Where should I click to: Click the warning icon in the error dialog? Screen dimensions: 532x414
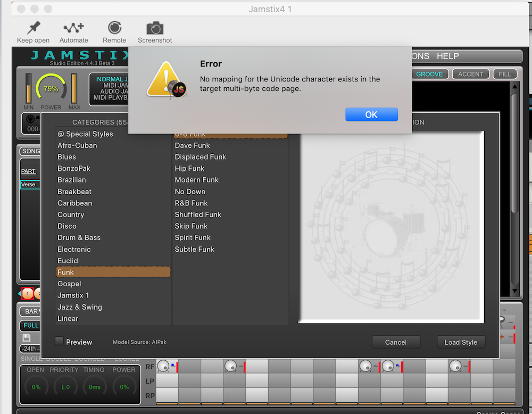point(166,79)
